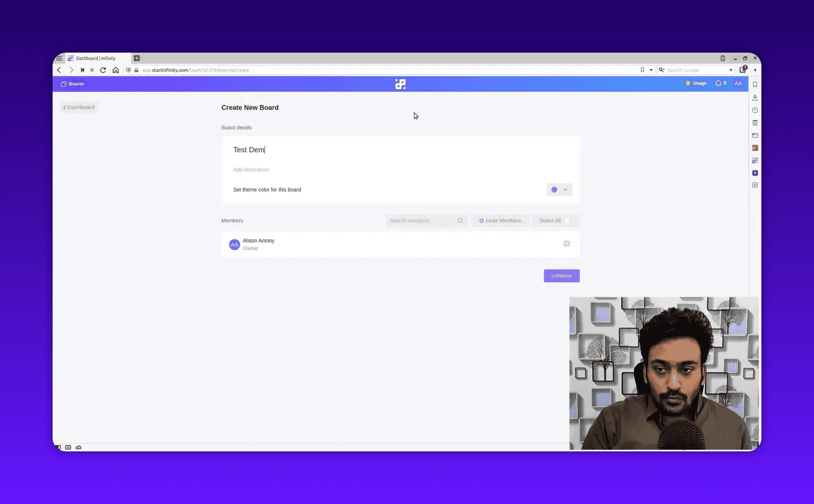Viewport: 814px width, 504px height.
Task: Expand the Search Google field dropdown
Action: (731, 70)
